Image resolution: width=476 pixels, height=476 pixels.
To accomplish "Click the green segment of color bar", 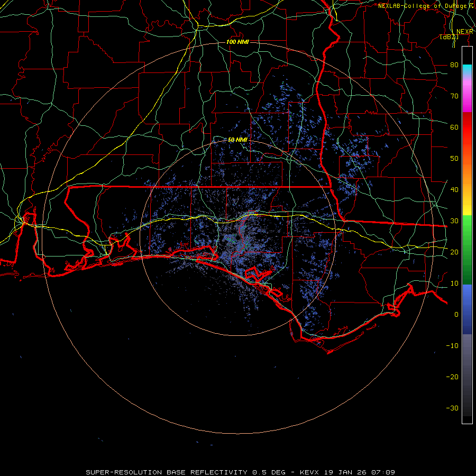I will (x=467, y=250).
